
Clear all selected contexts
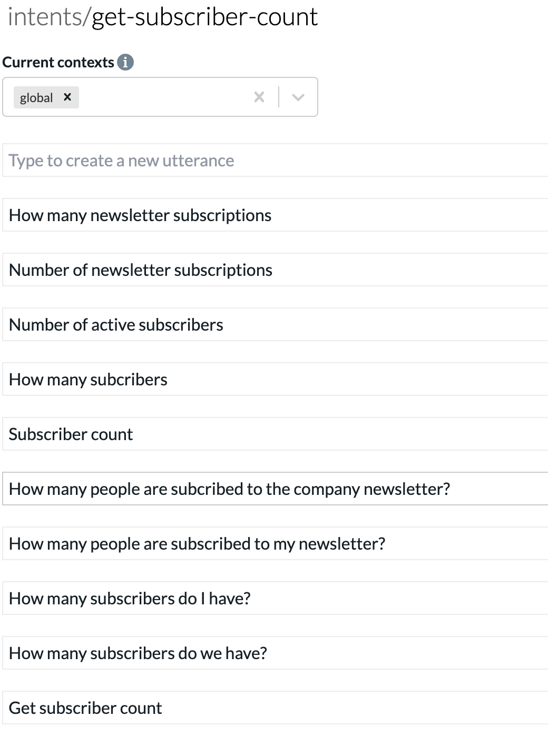[x=259, y=97]
